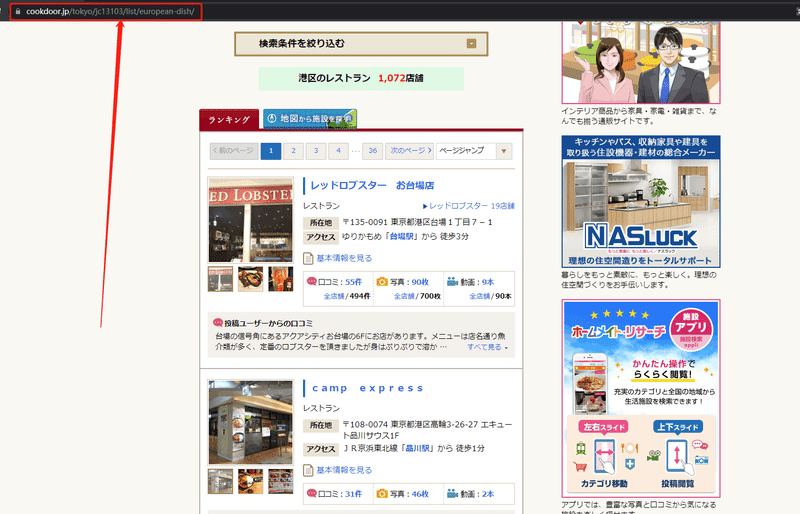The width and height of the screenshot is (800, 514).
Task: Open the camp express main storefront photo
Action: (x=251, y=422)
